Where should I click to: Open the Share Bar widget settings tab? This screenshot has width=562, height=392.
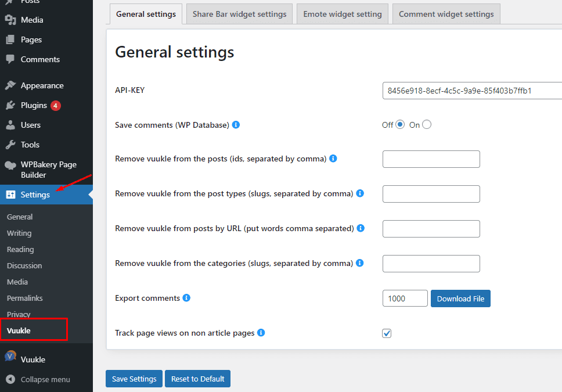tap(239, 14)
